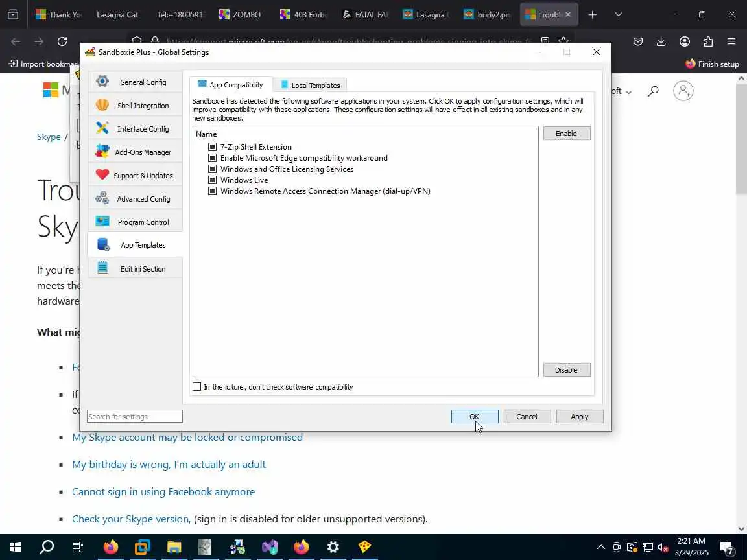The width and height of the screenshot is (747, 560).
Task: Switch to 403 Forbidden browser tab
Action: [x=303, y=15]
